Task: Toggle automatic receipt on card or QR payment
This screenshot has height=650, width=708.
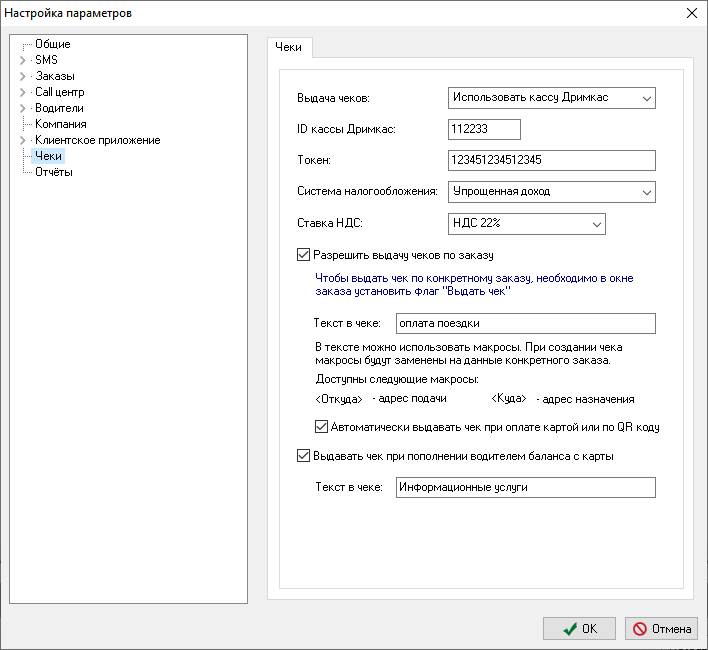Action: (x=322, y=427)
